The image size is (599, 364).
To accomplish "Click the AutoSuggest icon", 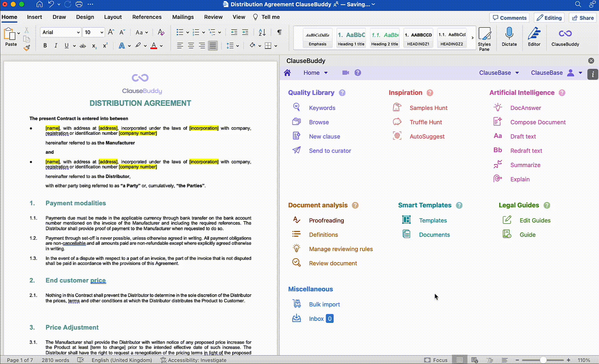I will [x=397, y=136].
